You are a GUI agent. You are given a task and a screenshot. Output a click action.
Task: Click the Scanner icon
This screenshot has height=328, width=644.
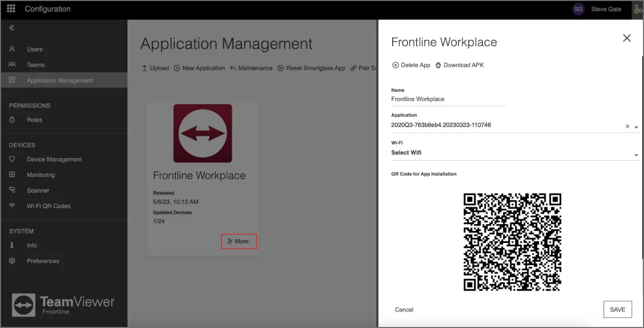tap(12, 190)
